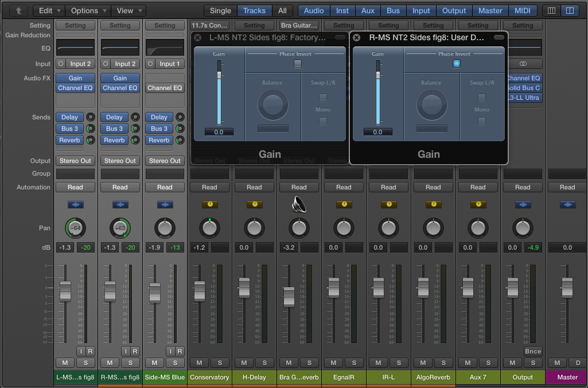Click Reverb send on Side-MS Blue channel
This screenshot has width=588, height=388.
159,141
